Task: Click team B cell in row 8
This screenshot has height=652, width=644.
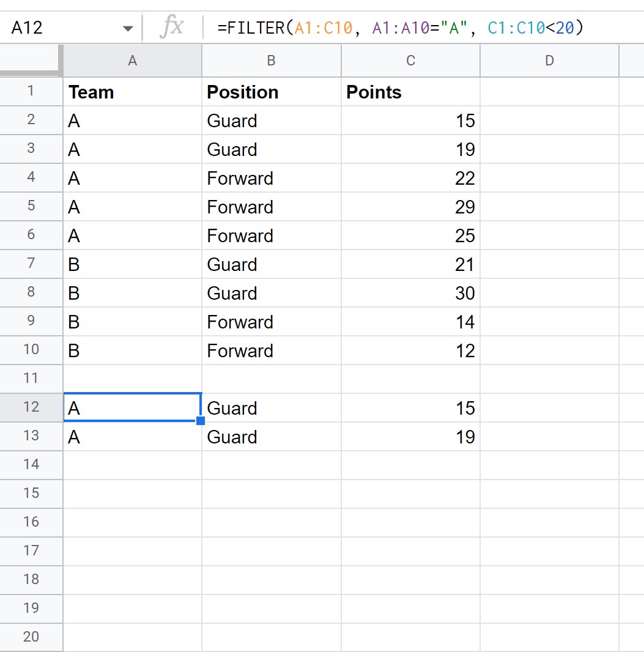Action: point(132,293)
